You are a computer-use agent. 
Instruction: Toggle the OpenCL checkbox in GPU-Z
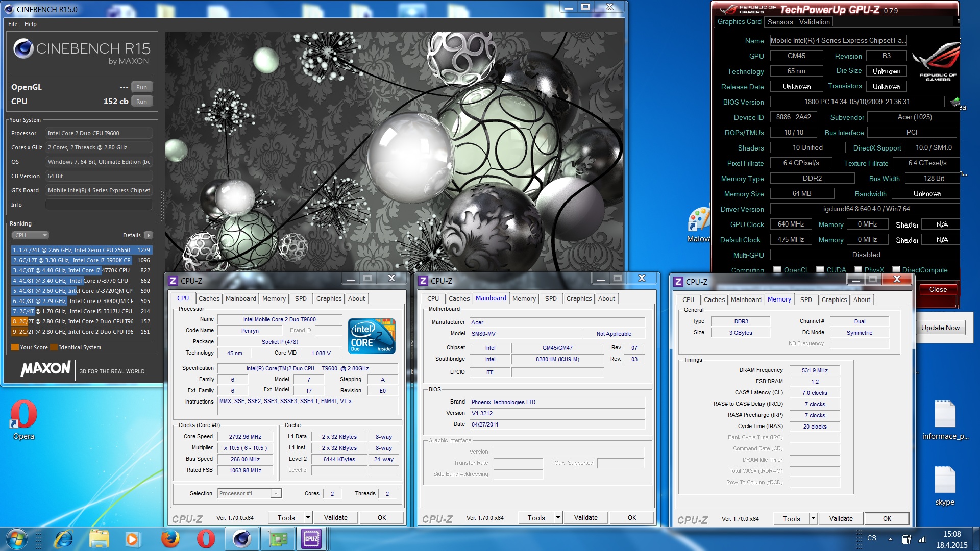tap(777, 270)
